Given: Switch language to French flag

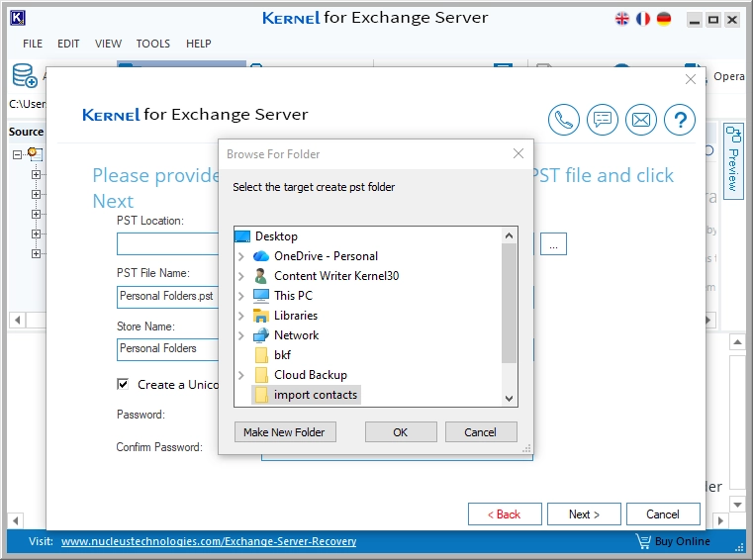Looking at the screenshot, I should tap(643, 19).
